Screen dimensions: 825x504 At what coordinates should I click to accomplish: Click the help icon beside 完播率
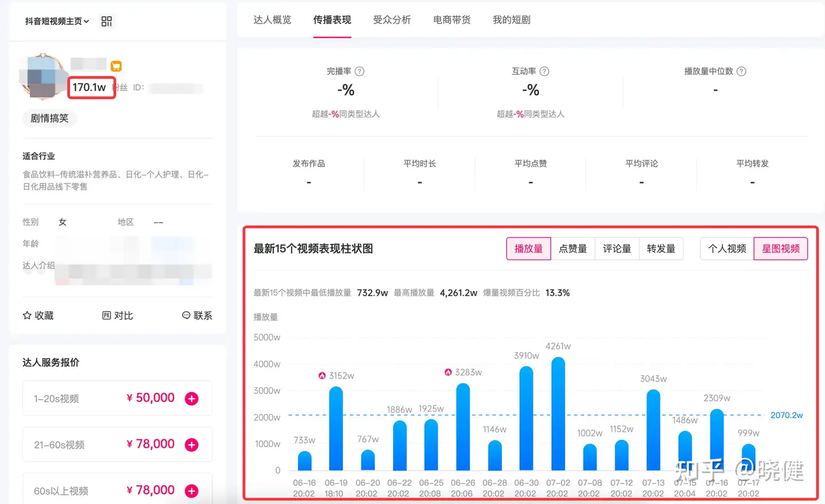[359, 72]
